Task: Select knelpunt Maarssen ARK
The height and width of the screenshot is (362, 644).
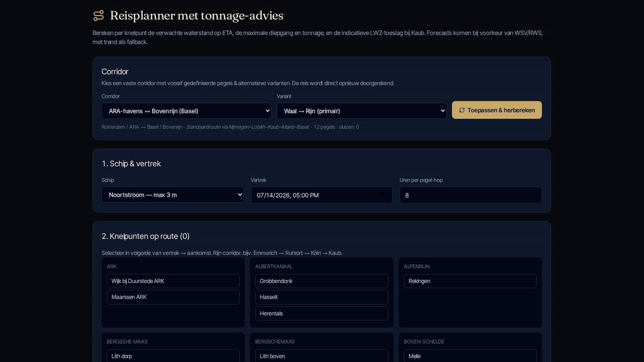Action: point(173,297)
